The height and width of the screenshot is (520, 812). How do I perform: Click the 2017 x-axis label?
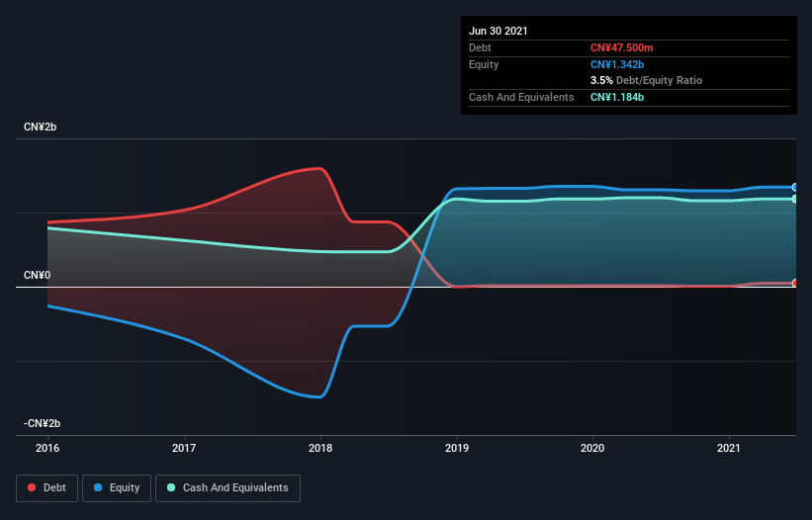click(184, 448)
